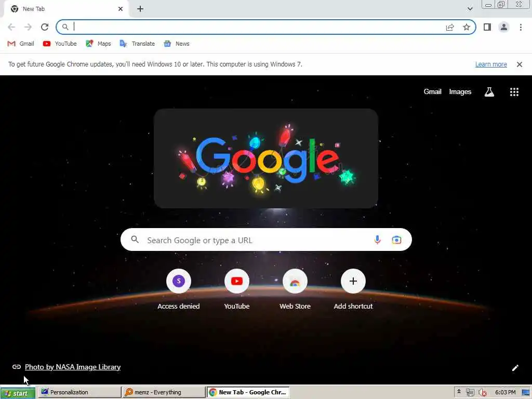Search by image with the camera icon
532x399 pixels.
pyautogui.click(x=396, y=240)
